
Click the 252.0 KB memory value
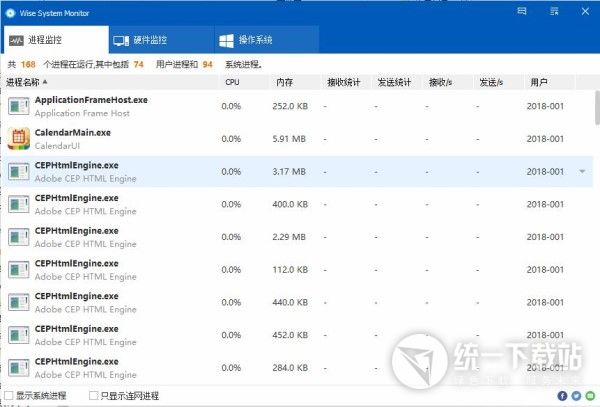(x=290, y=106)
